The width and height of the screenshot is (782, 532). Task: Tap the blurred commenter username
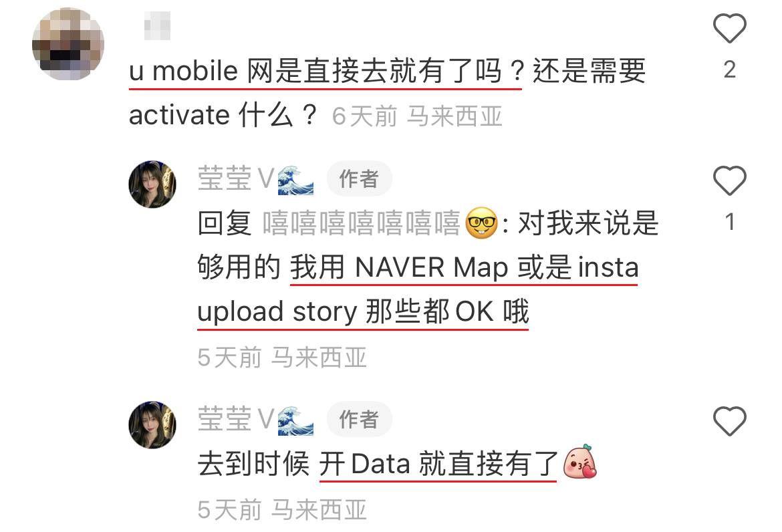coord(157,26)
